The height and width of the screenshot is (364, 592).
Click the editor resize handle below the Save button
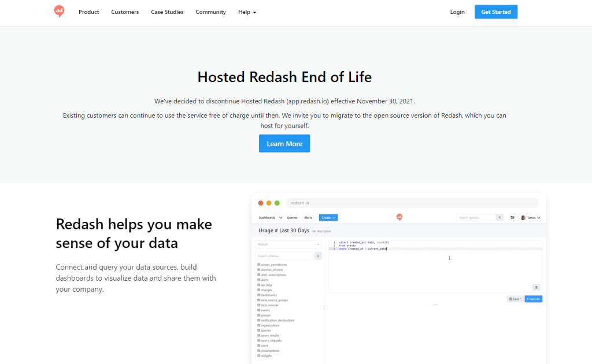[x=435, y=305]
